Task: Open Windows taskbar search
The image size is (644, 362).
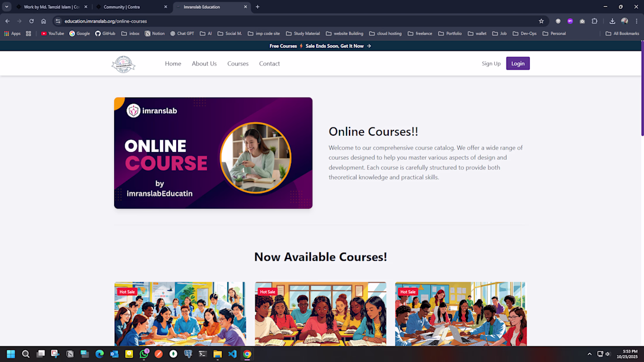Action: (x=25, y=354)
